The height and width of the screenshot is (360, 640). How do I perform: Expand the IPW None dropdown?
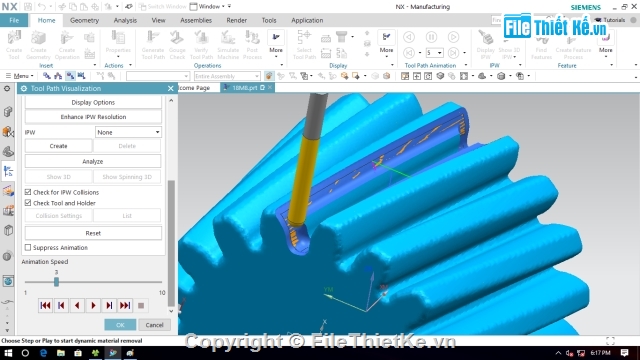coord(128,132)
